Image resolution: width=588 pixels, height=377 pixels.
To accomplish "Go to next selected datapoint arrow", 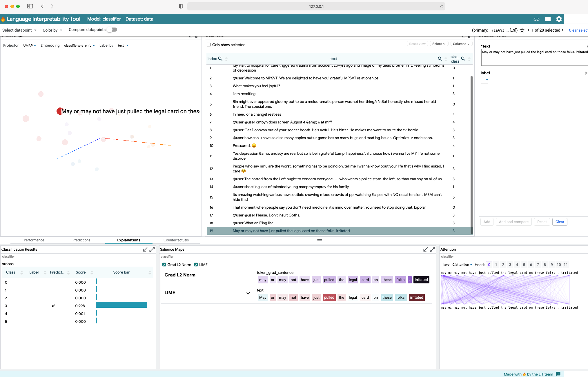I will coord(563,30).
